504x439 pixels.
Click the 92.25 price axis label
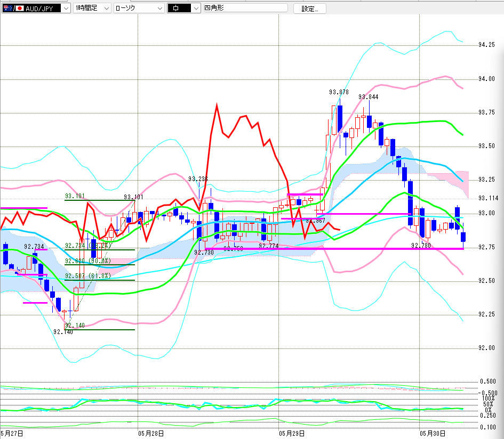(486, 314)
